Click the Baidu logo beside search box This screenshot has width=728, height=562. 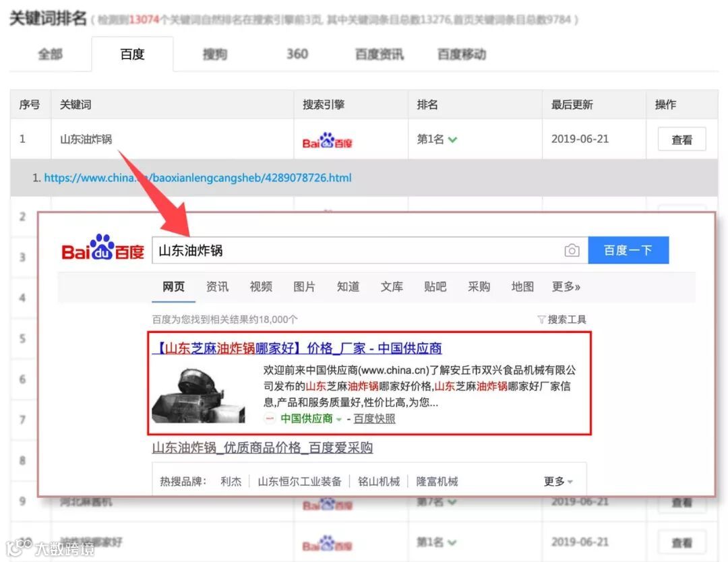[x=102, y=247]
